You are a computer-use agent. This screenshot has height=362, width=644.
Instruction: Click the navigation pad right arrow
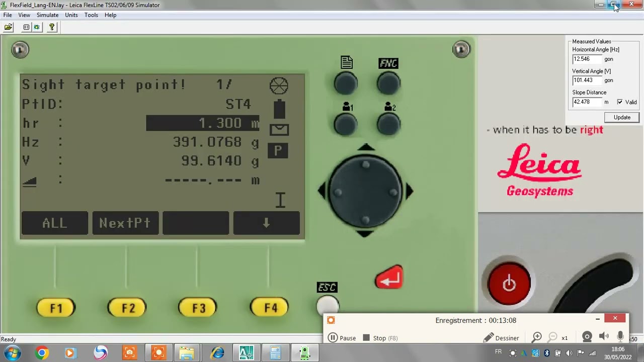[x=409, y=191]
